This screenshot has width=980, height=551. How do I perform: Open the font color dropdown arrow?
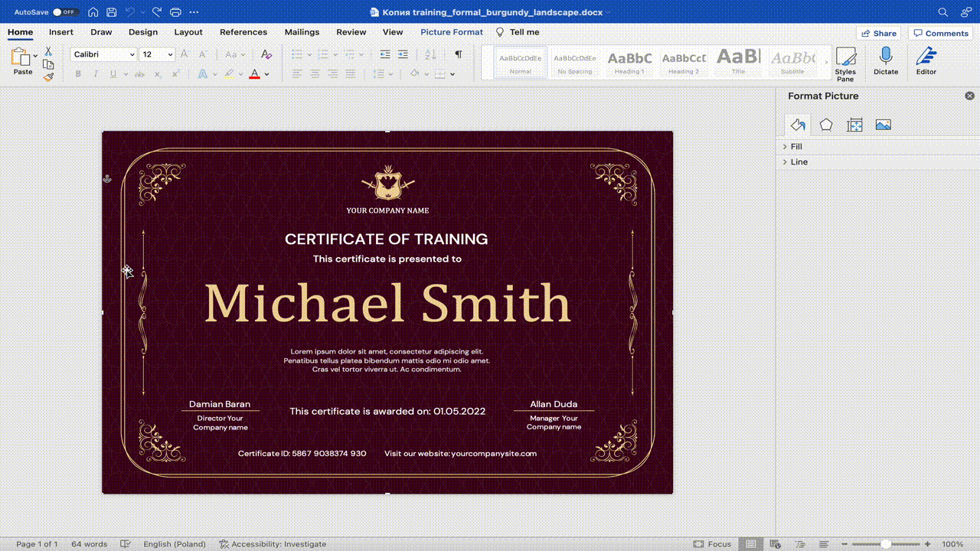point(266,74)
